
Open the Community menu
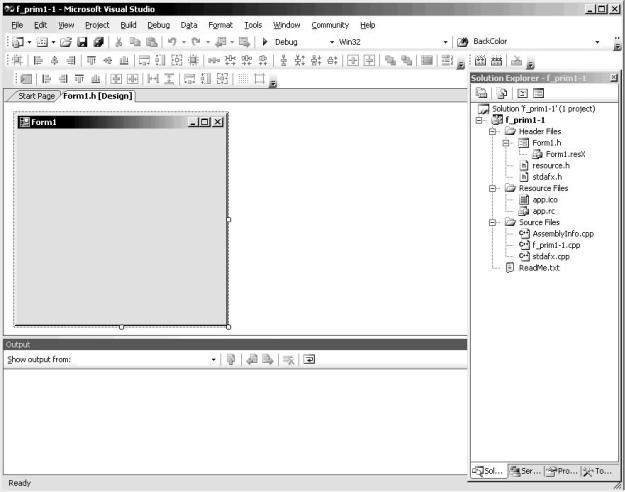330,25
